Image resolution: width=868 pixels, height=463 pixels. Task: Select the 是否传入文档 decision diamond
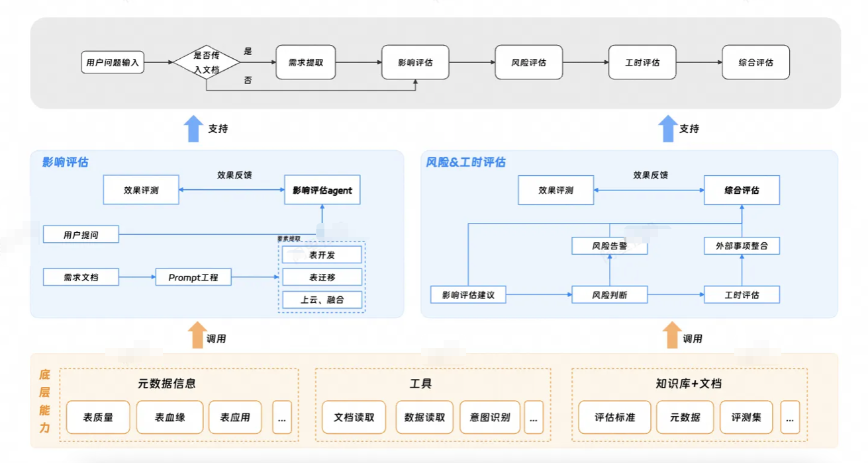click(x=207, y=62)
